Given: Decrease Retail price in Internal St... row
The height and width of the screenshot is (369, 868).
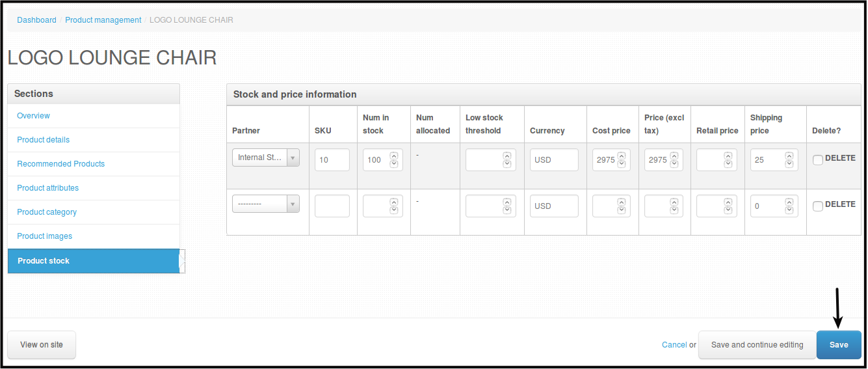Looking at the screenshot, I should coord(728,164).
